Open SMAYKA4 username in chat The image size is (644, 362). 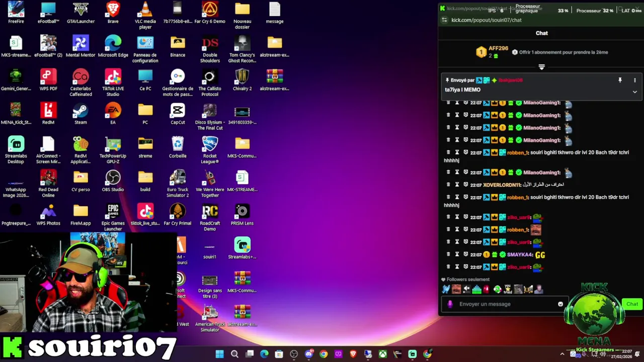pos(520,255)
